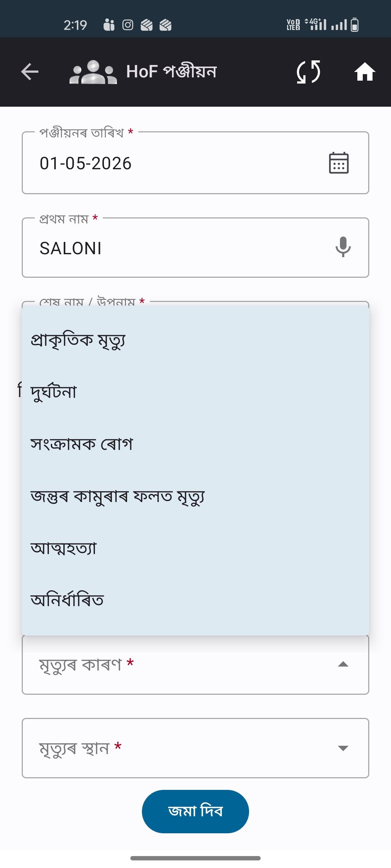Pick অনিৰ্ধাৰিত from the dropdown list
Screen dimensions: 391x868
click(x=195, y=600)
